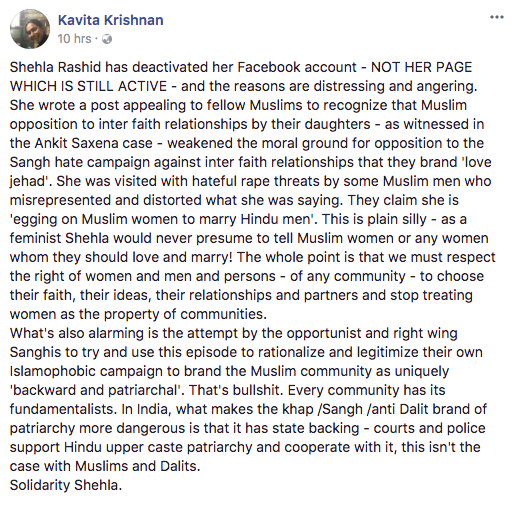Click the line ending women as property of communities

point(138,314)
